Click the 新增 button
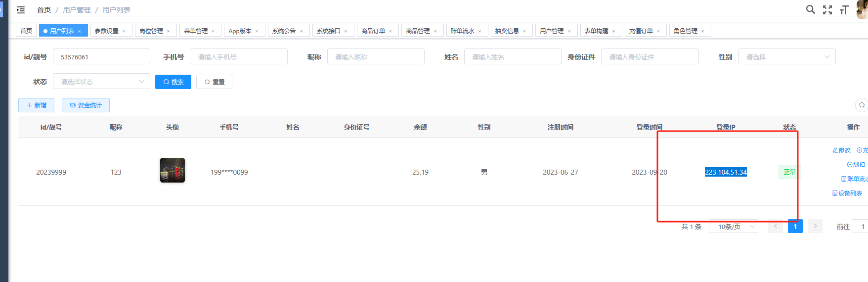Screen dimensions: 868x282 (36, 105)
